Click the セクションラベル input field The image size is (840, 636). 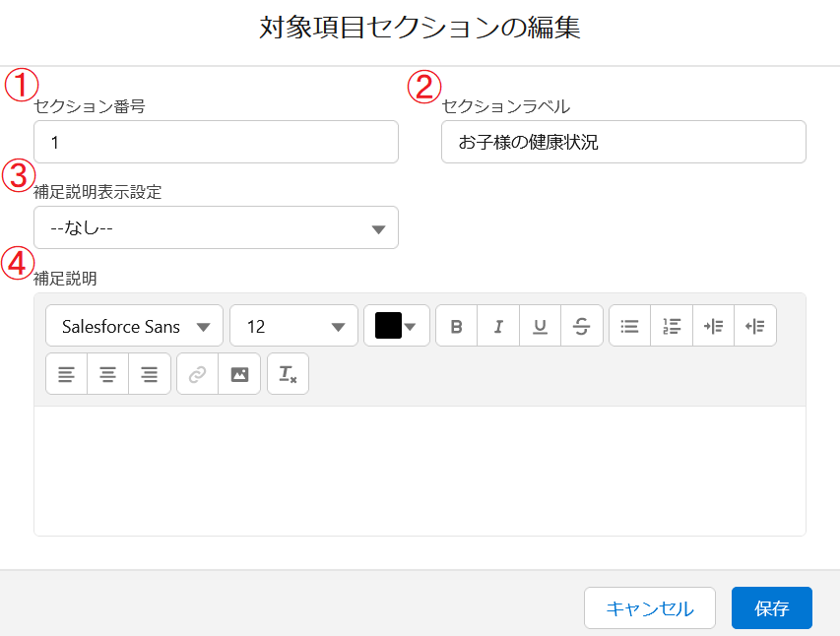pos(623,142)
